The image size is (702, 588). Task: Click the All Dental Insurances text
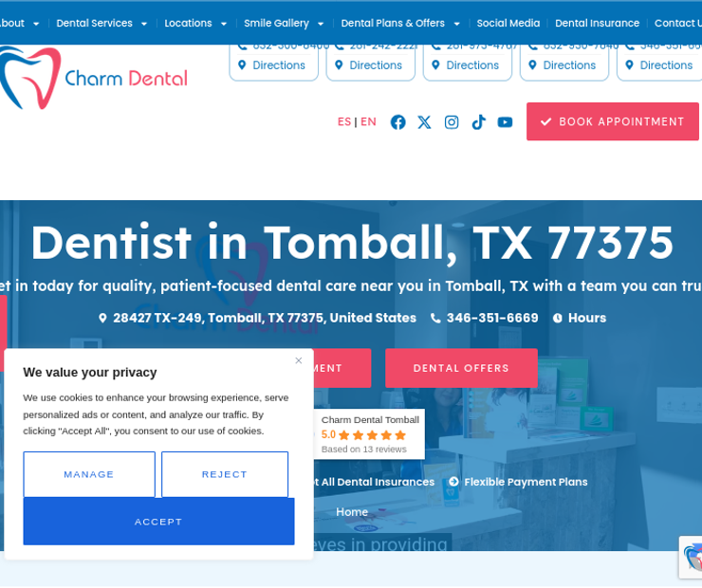(378, 482)
